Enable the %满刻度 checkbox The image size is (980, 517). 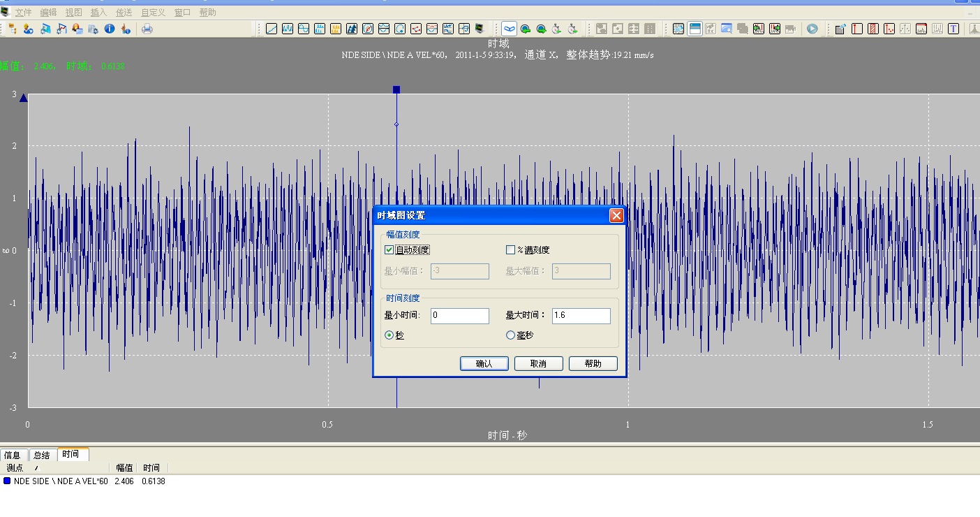tap(510, 249)
